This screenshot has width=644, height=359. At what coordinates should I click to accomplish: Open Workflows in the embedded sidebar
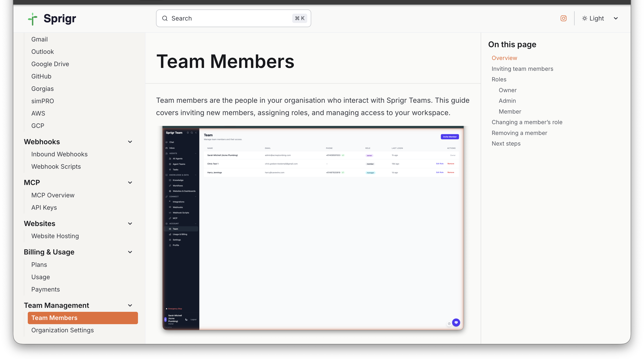(178, 186)
